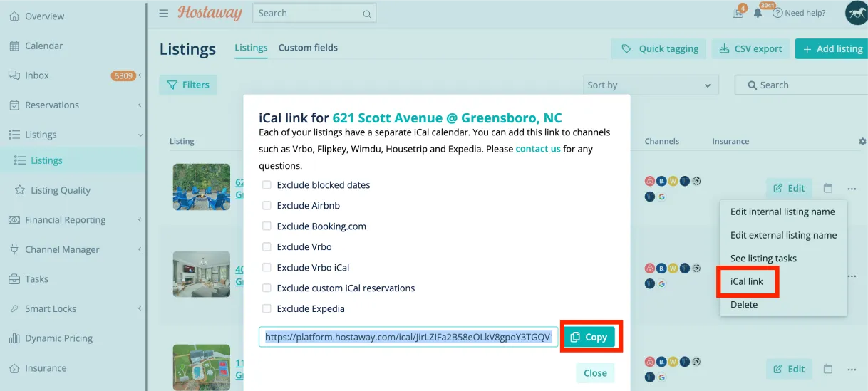
Task: Choose Edit external listing name
Action: [783, 235]
